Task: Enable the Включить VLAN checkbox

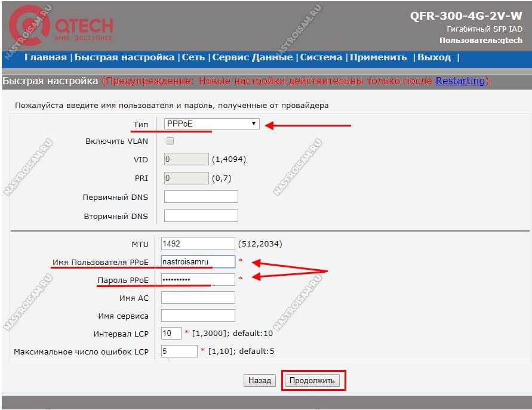Action: tap(170, 141)
